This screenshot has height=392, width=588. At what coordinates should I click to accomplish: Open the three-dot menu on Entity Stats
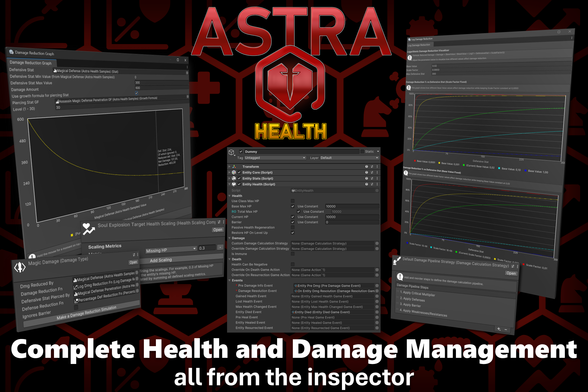pos(377,178)
